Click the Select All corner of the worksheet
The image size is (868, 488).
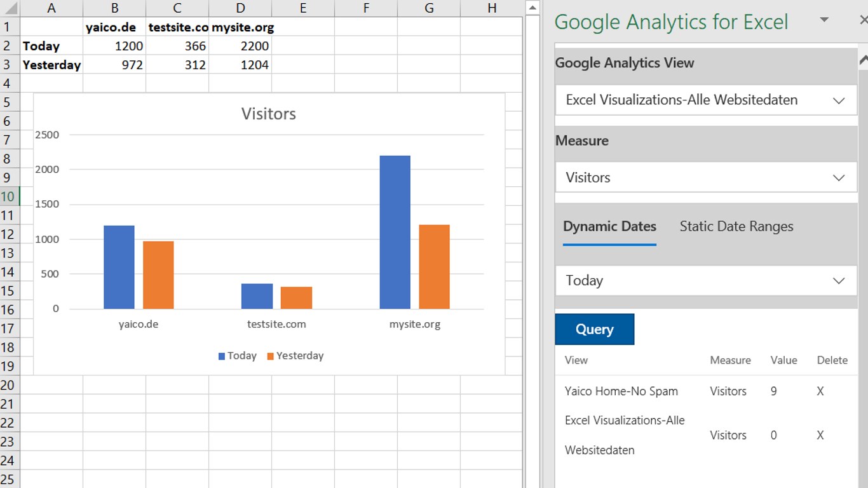pyautogui.click(x=10, y=8)
